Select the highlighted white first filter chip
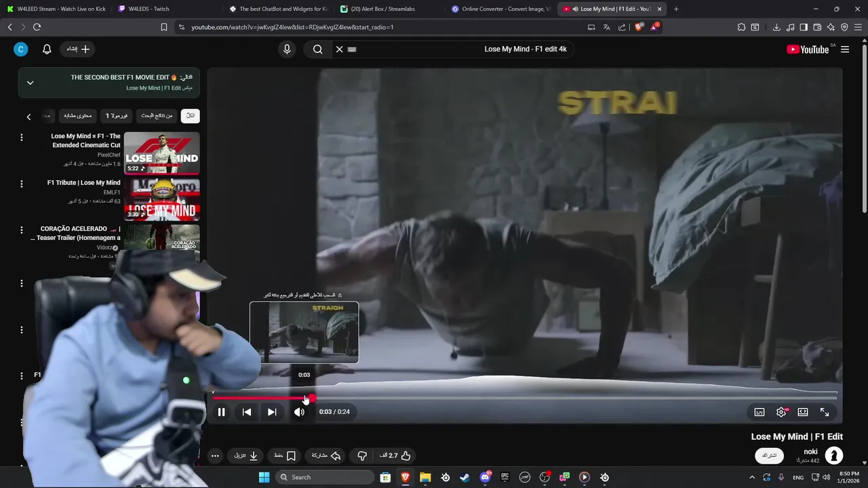 [191, 116]
